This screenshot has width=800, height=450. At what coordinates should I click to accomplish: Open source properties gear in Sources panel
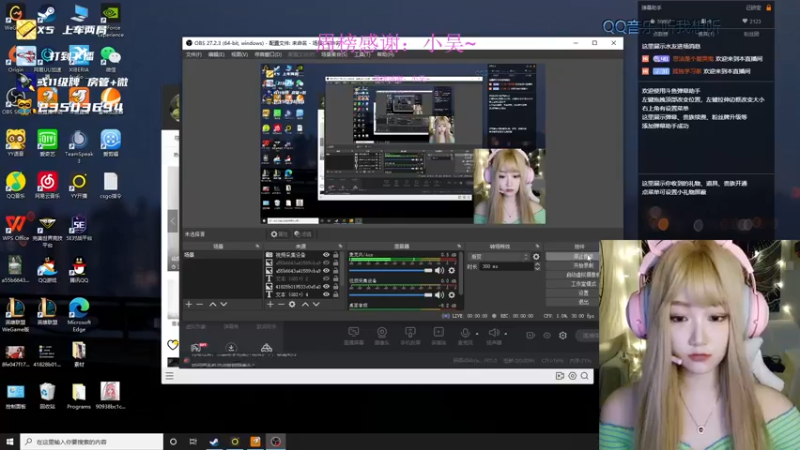click(x=292, y=304)
